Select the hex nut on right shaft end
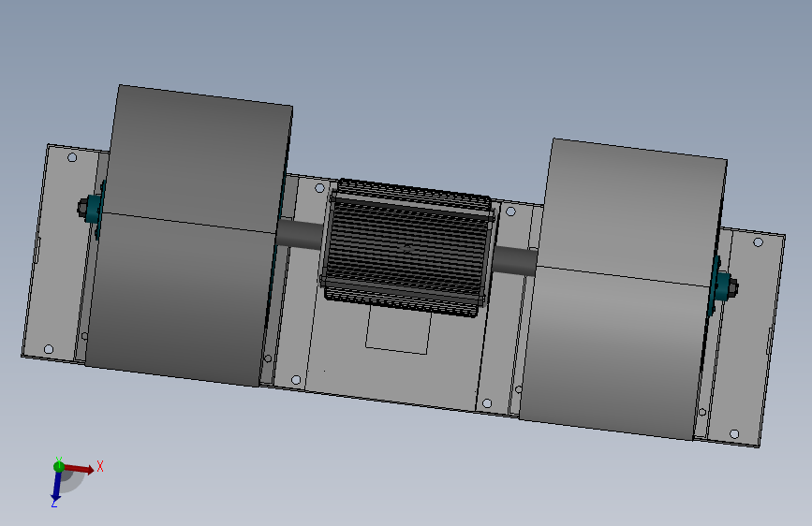The image size is (812, 526). point(732,286)
